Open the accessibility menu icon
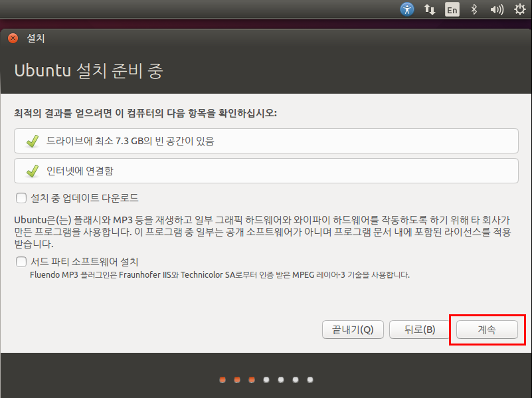Viewport: 532px width, 398px height. (x=406, y=9)
